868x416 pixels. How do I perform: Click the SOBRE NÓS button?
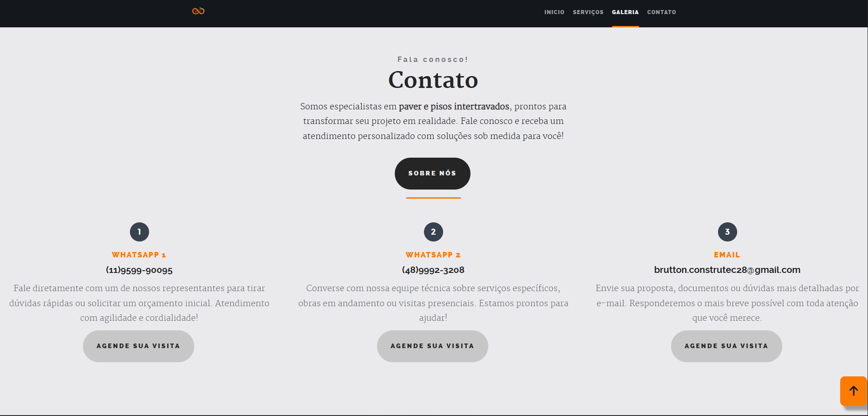tap(432, 174)
